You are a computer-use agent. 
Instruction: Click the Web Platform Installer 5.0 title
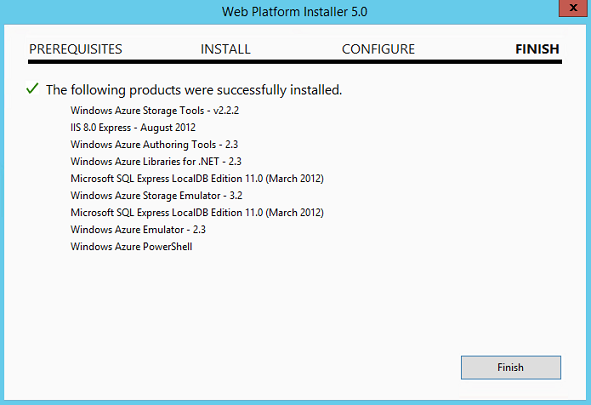[x=294, y=12]
